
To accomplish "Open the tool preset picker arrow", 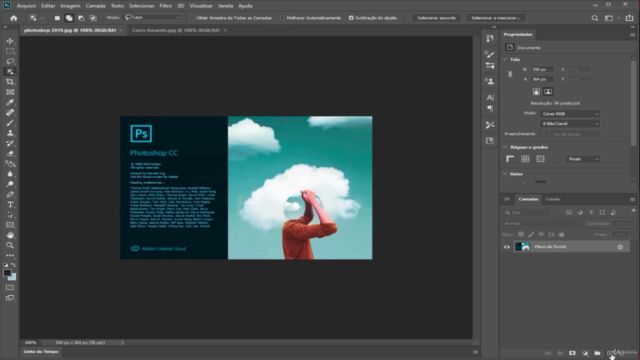I will pos(42,18).
